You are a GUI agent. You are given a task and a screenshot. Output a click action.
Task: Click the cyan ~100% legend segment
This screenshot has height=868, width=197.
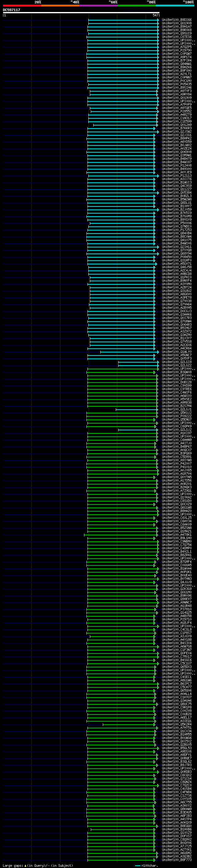(x=175, y=6)
